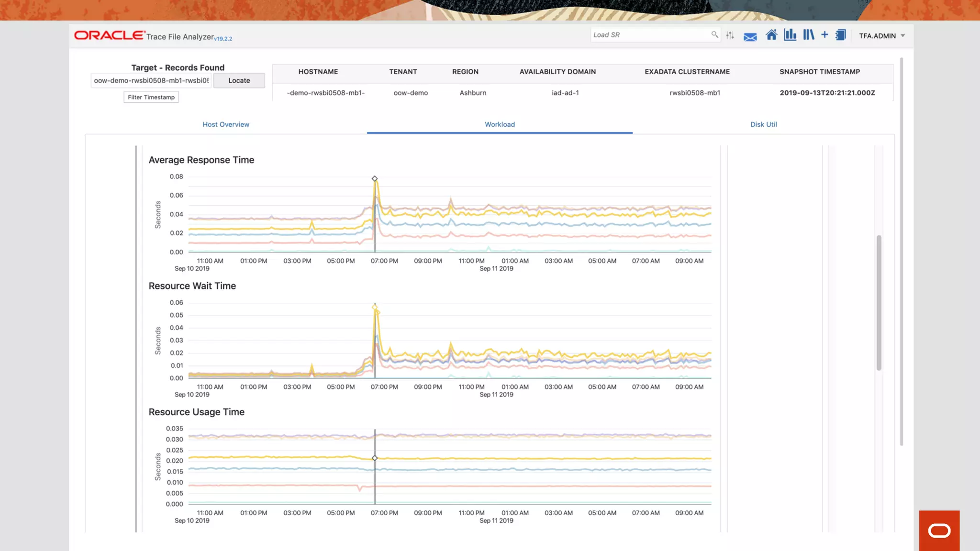Go to the Home icon
Viewport: 980px width, 551px height.
coord(771,35)
